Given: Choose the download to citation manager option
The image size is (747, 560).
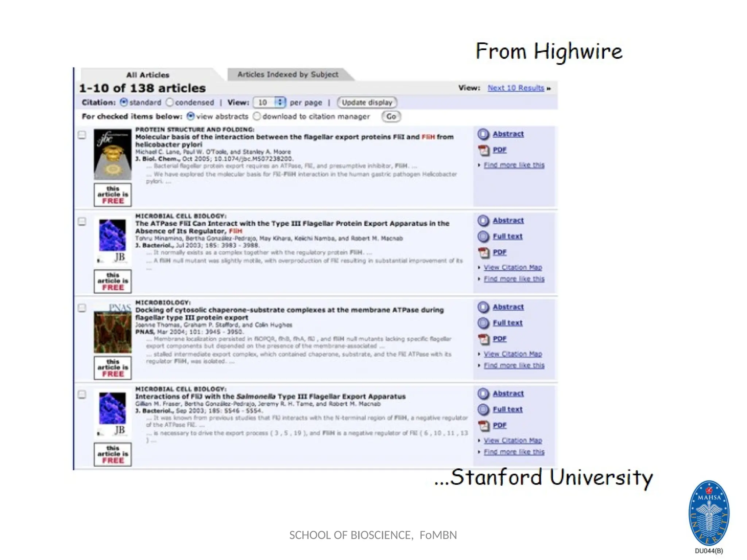Looking at the screenshot, I should click(x=257, y=116).
